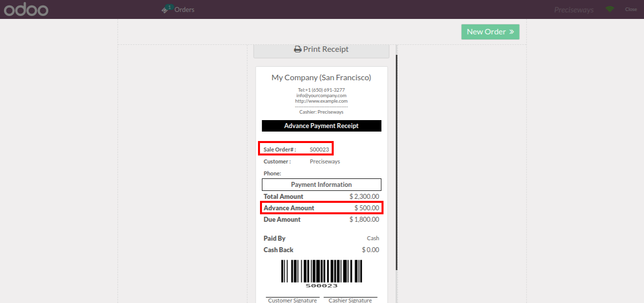644x303 pixels.
Task: Click the orders count badge
Action: (170, 7)
